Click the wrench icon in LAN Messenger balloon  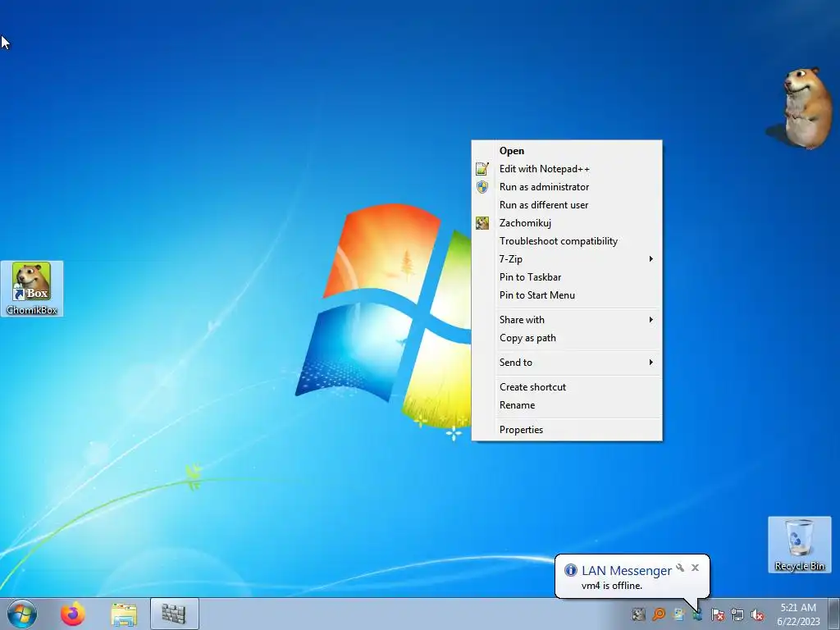click(680, 568)
